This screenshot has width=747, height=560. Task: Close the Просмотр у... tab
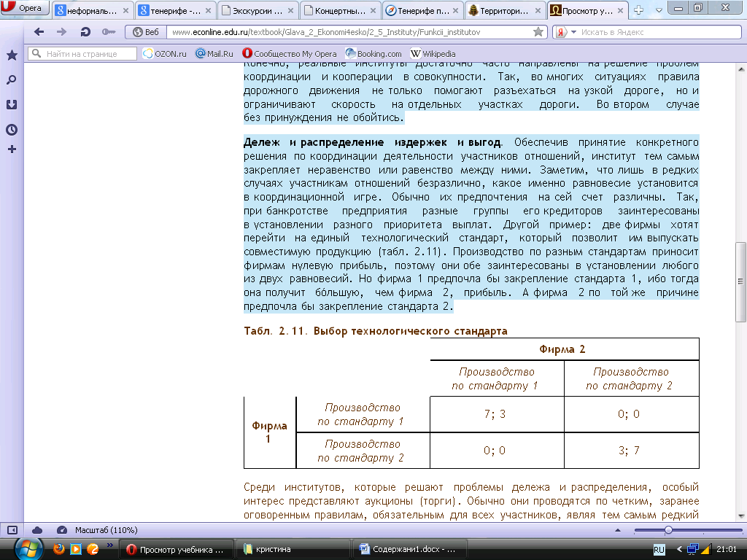(x=620, y=10)
